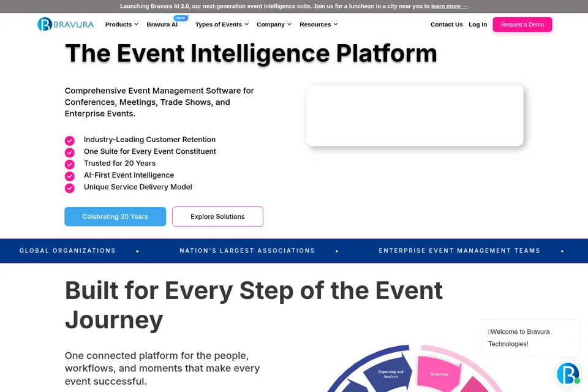Click the One connected platform paragraph
The width and height of the screenshot is (588, 392).
point(162,368)
